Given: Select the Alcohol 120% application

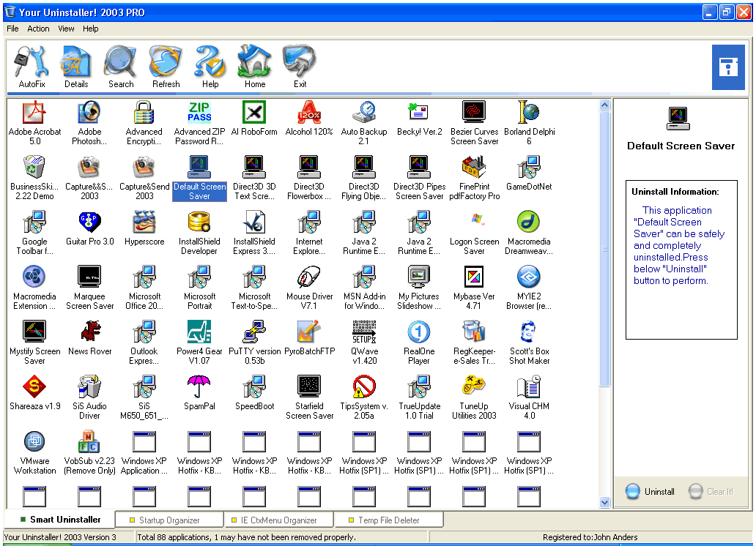Looking at the screenshot, I should click(x=309, y=122).
